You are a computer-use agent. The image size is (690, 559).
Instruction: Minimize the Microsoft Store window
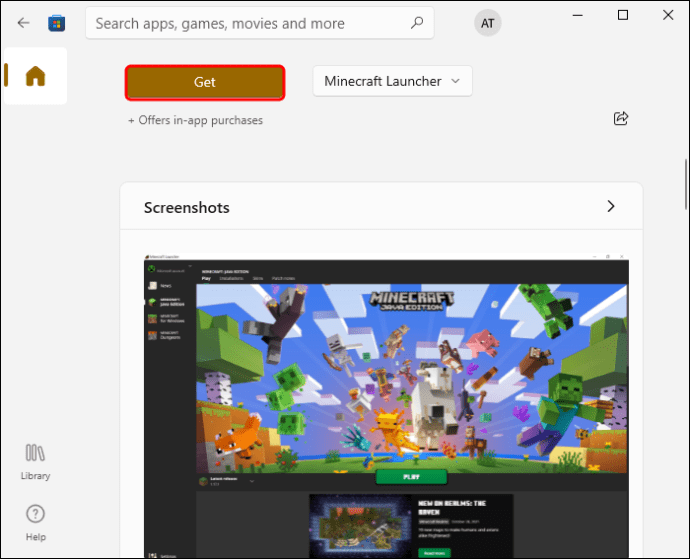pyautogui.click(x=577, y=15)
